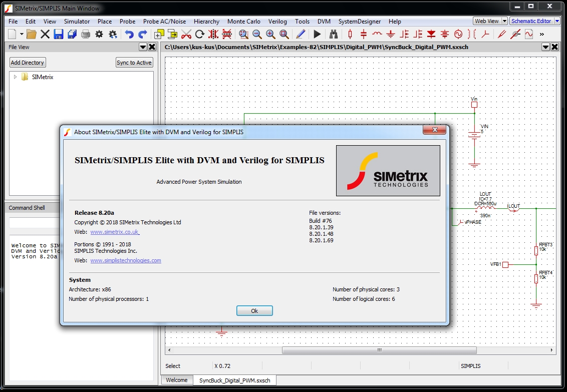Place a resistor component
The image size is (567, 392).
(350, 35)
